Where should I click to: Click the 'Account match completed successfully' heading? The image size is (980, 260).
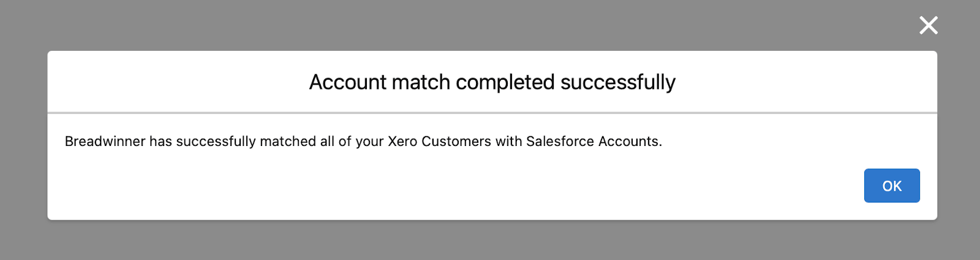[492, 82]
